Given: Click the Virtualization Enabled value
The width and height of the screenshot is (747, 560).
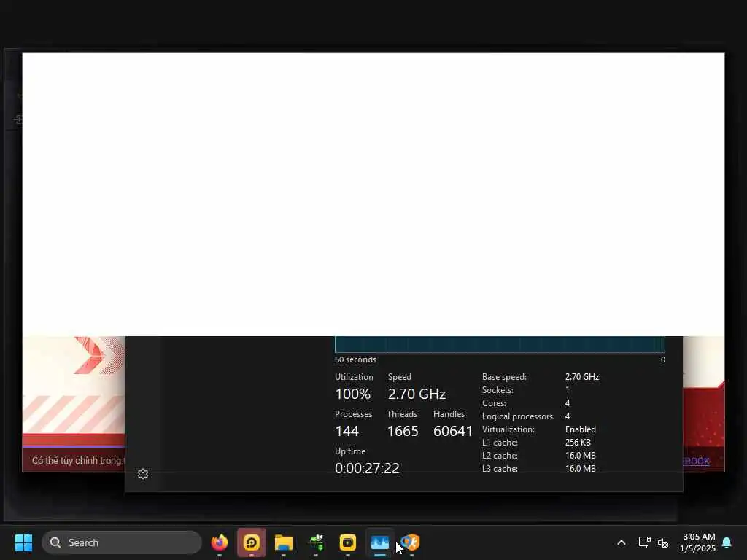Looking at the screenshot, I should click(x=580, y=429).
